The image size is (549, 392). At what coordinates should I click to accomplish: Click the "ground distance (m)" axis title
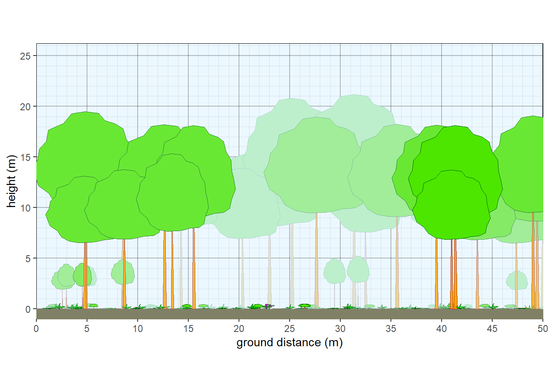pos(290,343)
